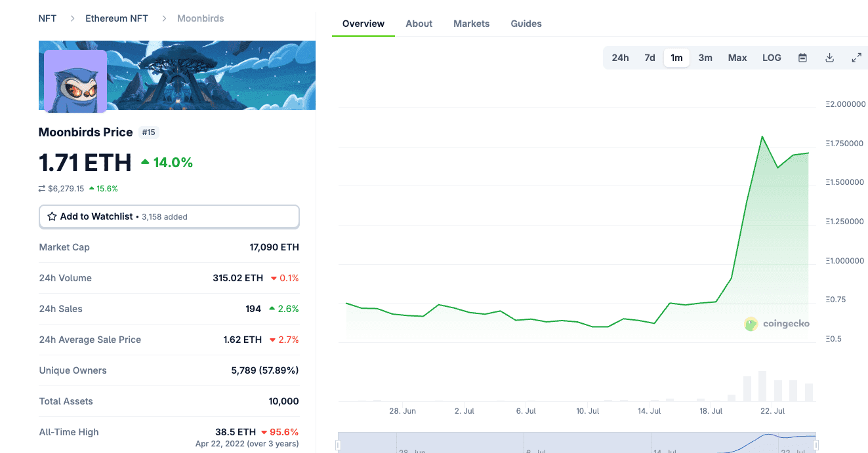
Task: Click the left handle of the chart navigator
Action: 339,446
